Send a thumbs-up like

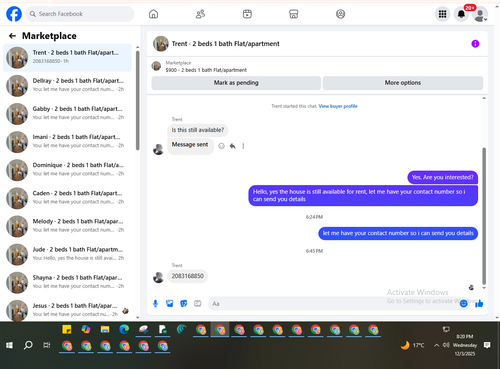point(479,303)
